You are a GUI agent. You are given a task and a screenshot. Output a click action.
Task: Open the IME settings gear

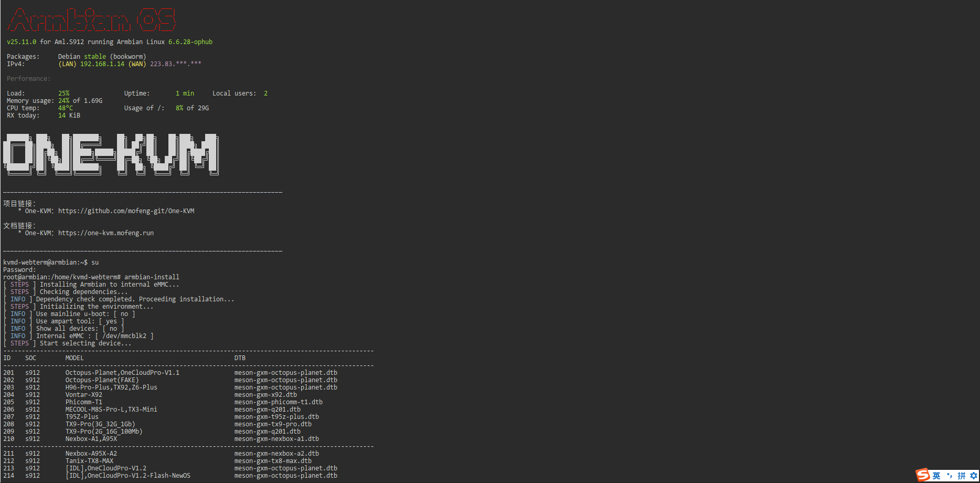coord(974,476)
